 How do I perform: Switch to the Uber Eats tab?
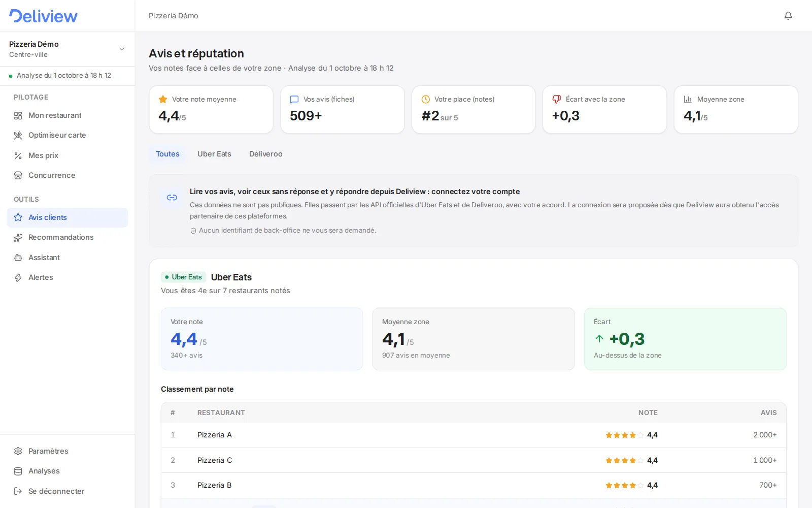tap(214, 154)
